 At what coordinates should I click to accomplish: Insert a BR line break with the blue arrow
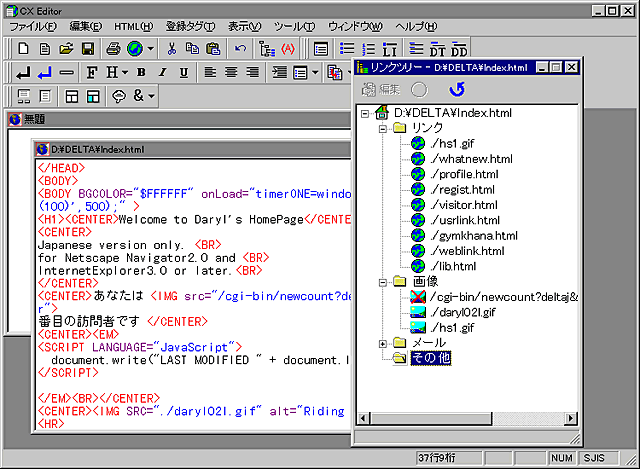44,73
